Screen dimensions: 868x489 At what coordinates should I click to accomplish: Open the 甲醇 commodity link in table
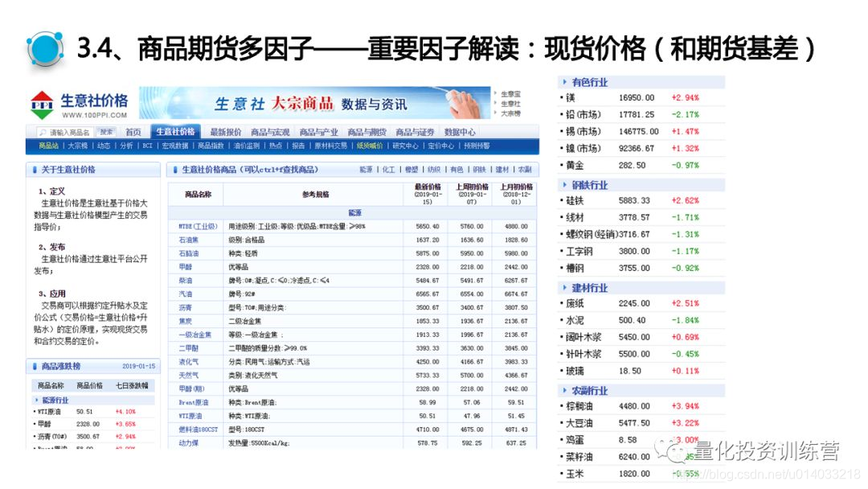pos(185,267)
